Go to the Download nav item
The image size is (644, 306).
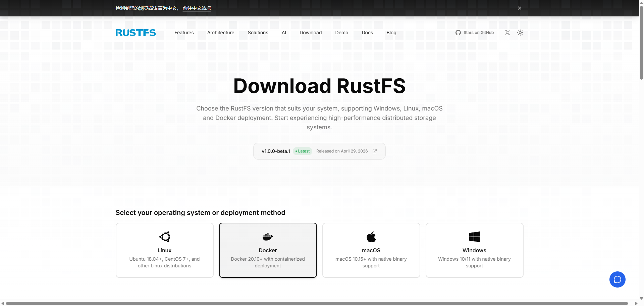[x=311, y=33]
